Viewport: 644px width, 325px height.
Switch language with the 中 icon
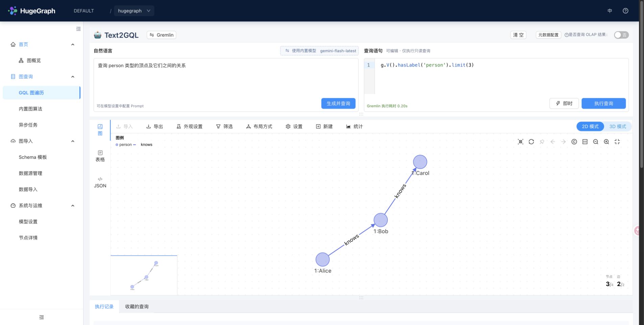pyautogui.click(x=610, y=11)
